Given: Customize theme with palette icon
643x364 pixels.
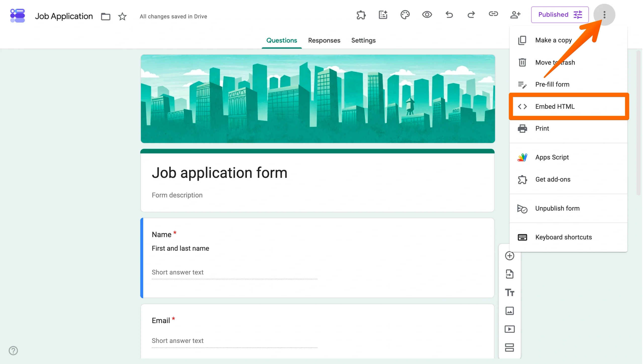Looking at the screenshot, I should tap(405, 15).
